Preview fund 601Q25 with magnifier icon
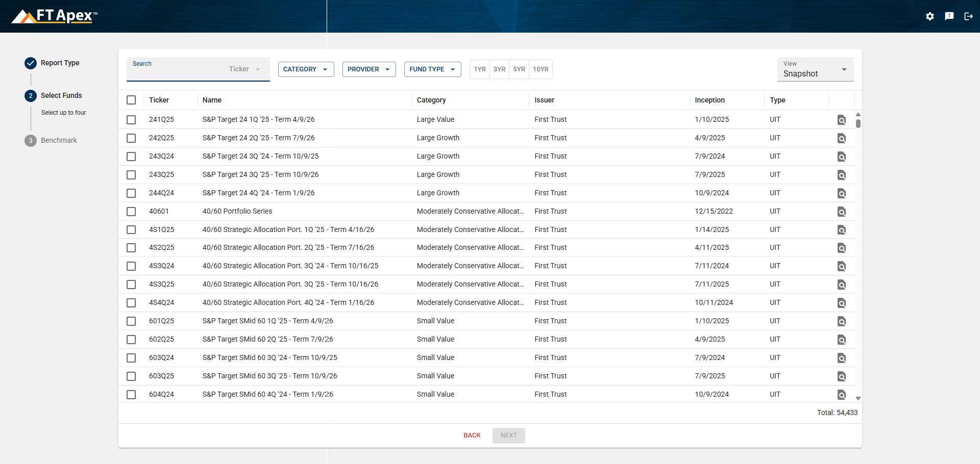 (842, 321)
